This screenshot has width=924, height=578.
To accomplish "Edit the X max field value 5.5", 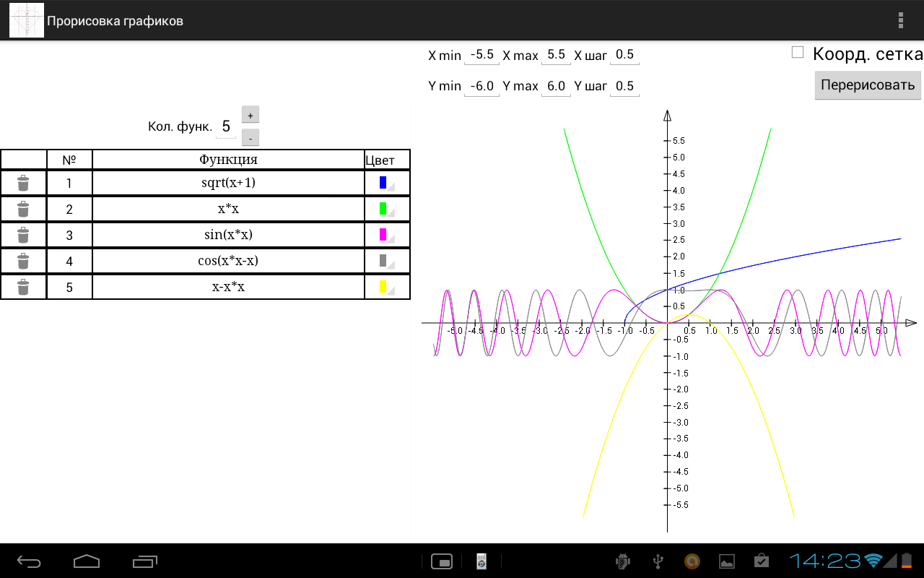I will [556, 55].
